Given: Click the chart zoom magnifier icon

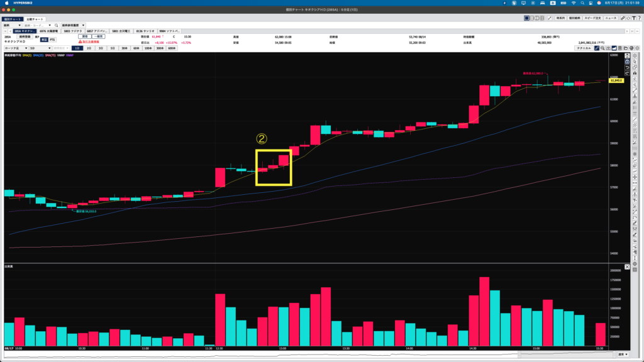Looking at the screenshot, I should [x=602, y=48].
